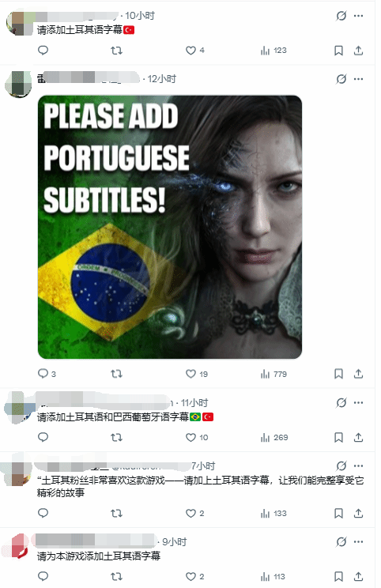Open Grok icon on 7小时 post
381x588 pixels.
click(341, 465)
